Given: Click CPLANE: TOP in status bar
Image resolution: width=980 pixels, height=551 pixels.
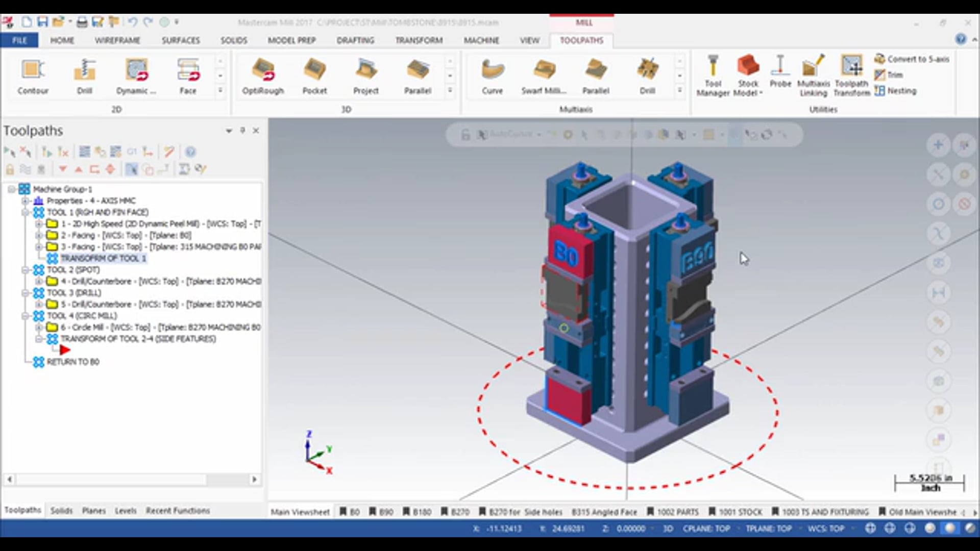Looking at the screenshot, I should coord(706,529).
